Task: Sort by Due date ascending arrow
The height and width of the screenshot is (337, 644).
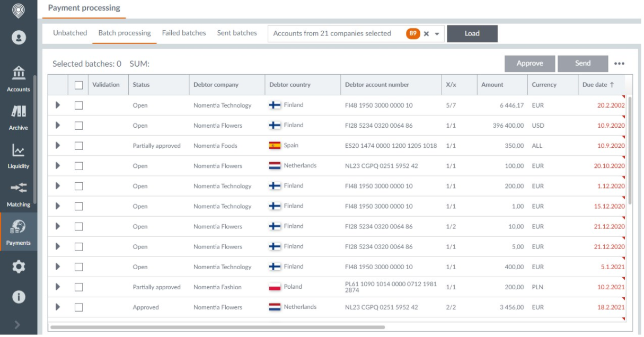Action: [612, 85]
